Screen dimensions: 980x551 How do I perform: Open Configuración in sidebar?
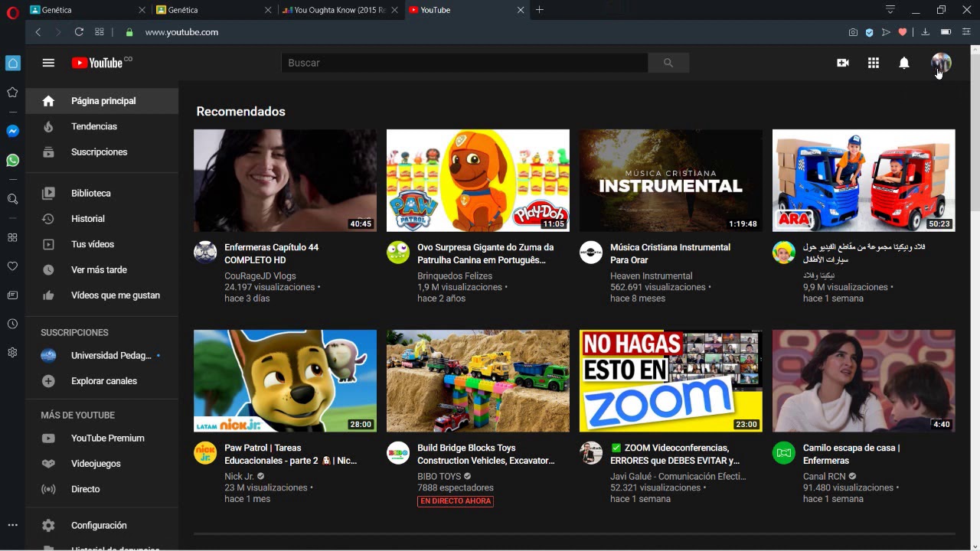pyautogui.click(x=102, y=526)
